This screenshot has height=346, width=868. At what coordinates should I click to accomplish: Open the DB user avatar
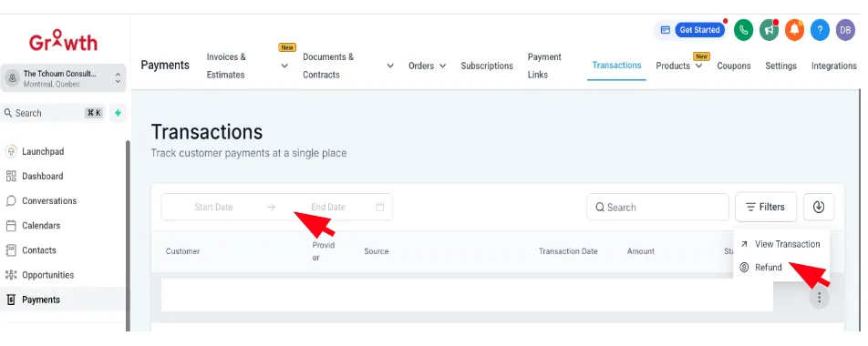845,30
